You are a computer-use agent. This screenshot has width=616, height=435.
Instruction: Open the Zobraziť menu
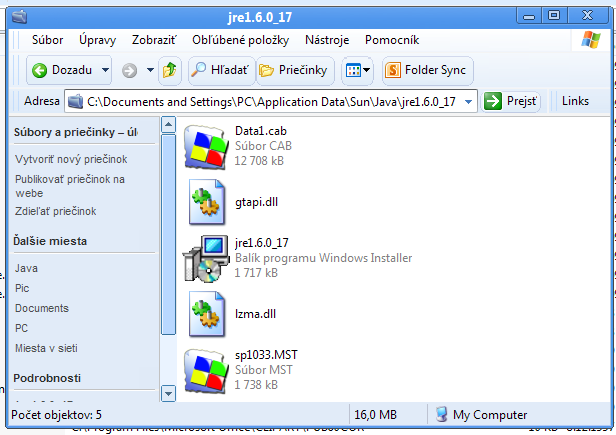pos(154,40)
